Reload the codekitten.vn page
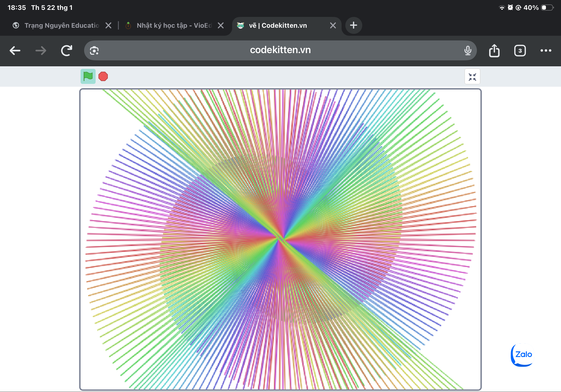The image size is (561, 392). click(66, 51)
